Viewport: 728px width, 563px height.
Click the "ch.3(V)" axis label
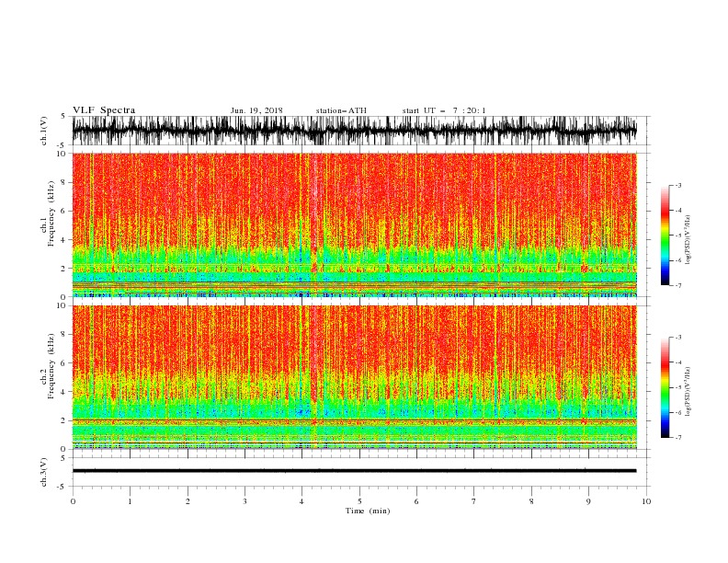click(x=44, y=472)
